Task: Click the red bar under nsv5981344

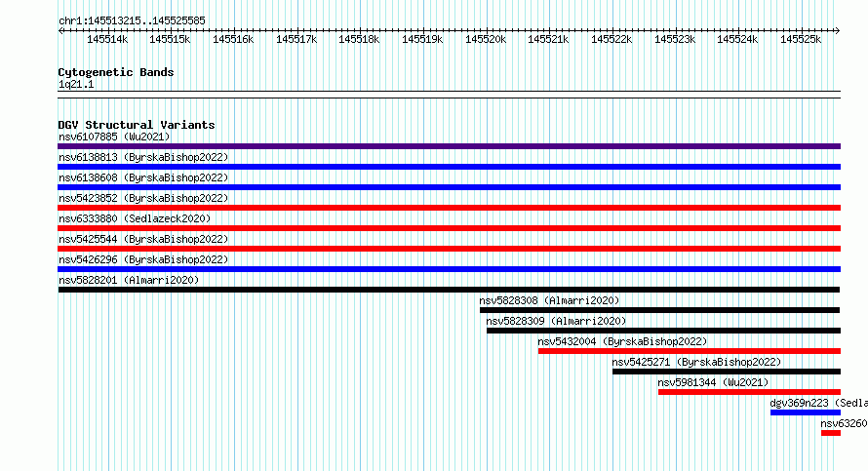Action: coord(750,392)
